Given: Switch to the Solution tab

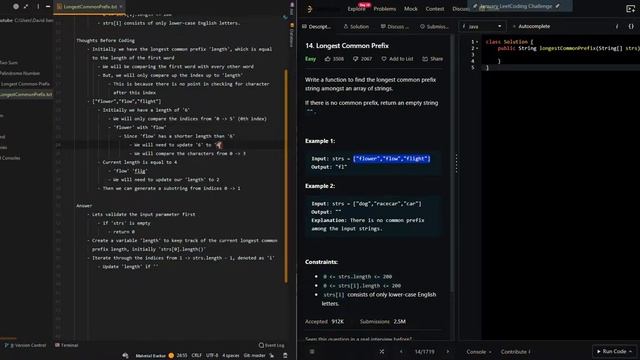Looking at the screenshot, I should (356, 27).
